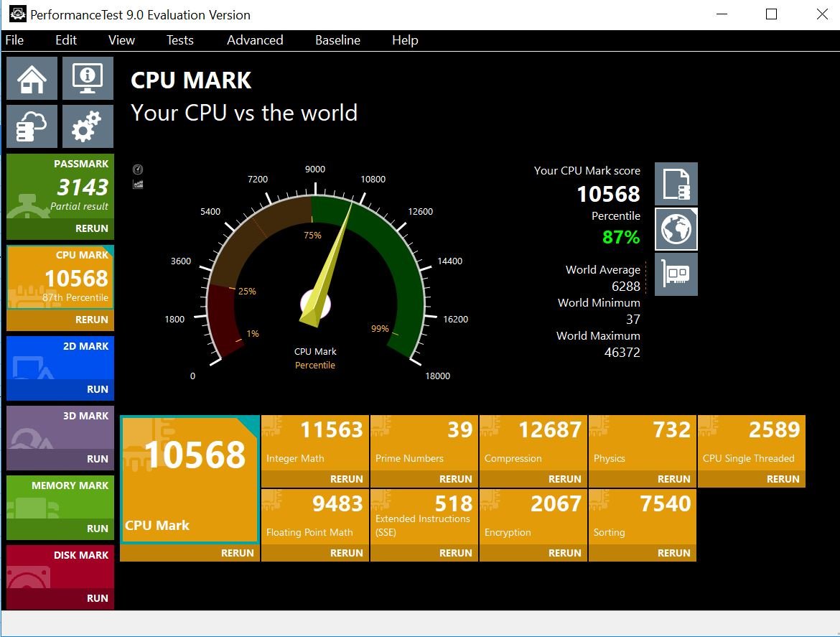Image resolution: width=840 pixels, height=637 pixels.
Task: Rerun the Extended Instructions (SSE) test
Action: tap(424, 553)
